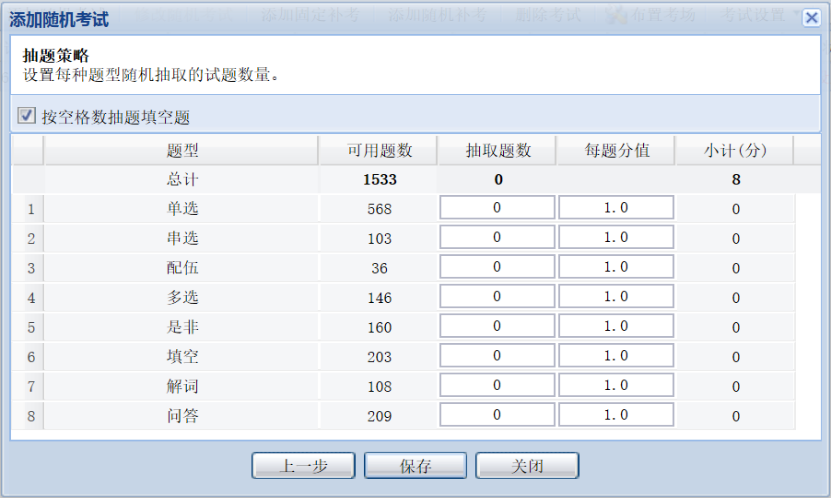Close the 添加随机考试 dialog with X
Viewport: 831px width, 498px height.
click(811, 18)
